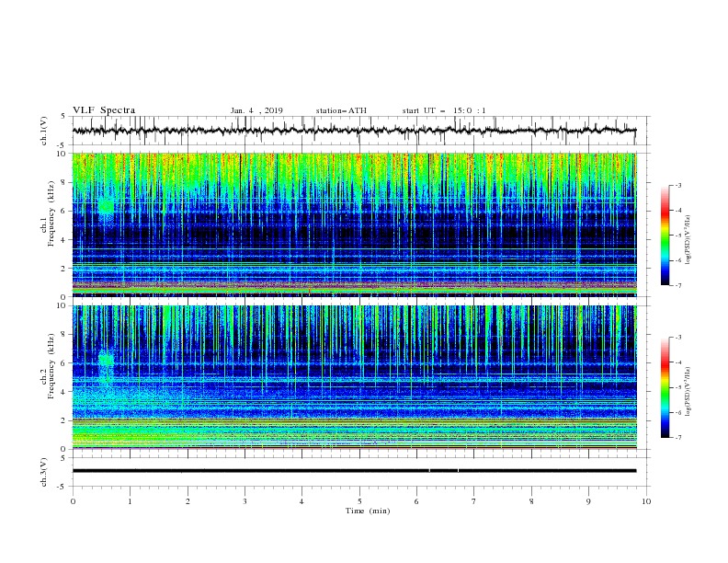Viewport: 728px width, 563px height.
Task: Click the lower colorbar 'log(PSD)(V²/Hz)' label
Action: 688,392
